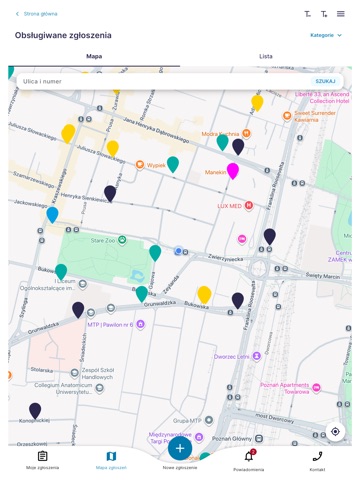The image size is (360, 480).
Task: Select the teal pin next to Wypiek
Action: click(x=173, y=164)
